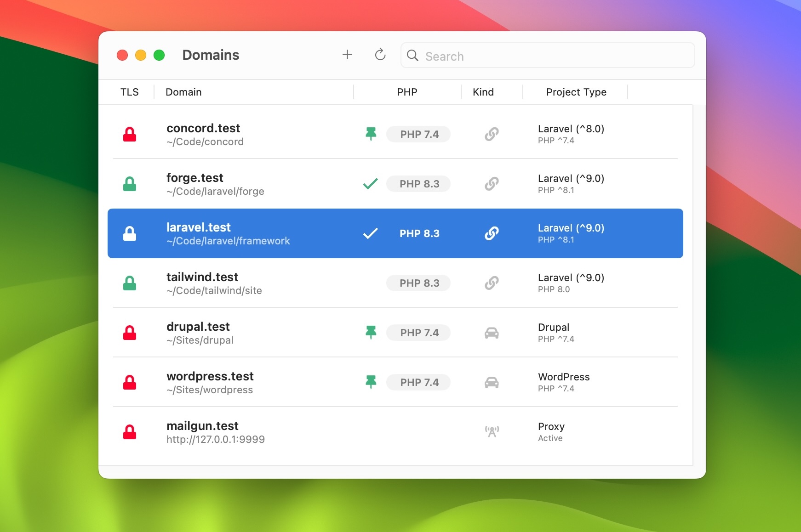
Task: Click the proxy antenna icon for mailgun.test
Action: [x=492, y=431]
